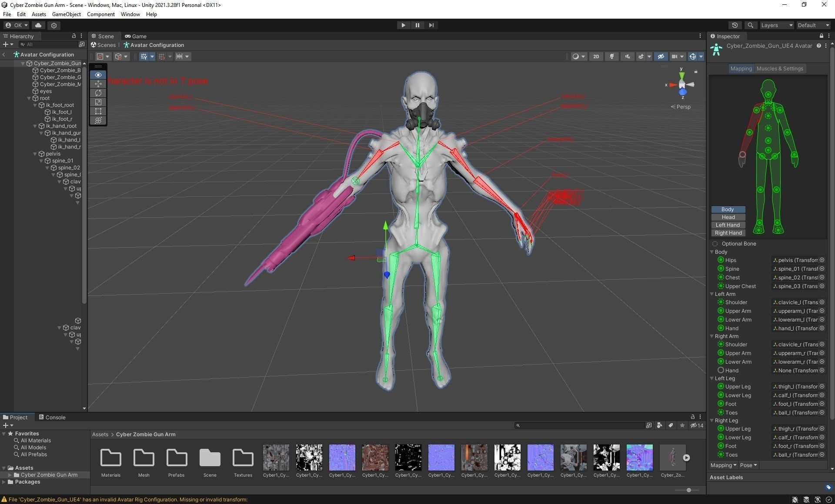Go back from Avatar Configuration in Hierarchy
The image size is (835, 504).
pyautogui.click(x=4, y=55)
